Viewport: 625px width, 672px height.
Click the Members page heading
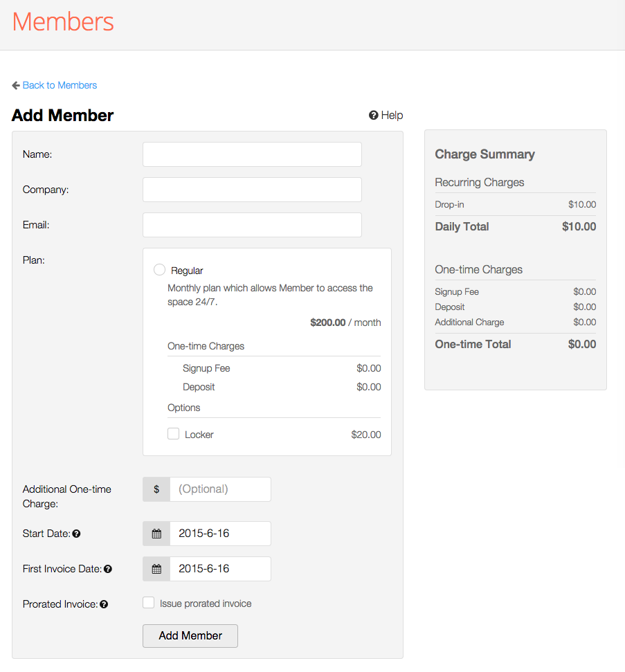tap(63, 21)
